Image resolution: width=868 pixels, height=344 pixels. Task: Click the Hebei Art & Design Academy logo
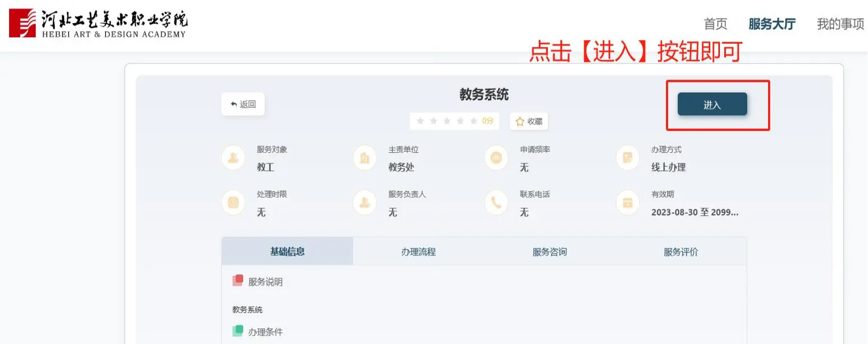tap(98, 23)
